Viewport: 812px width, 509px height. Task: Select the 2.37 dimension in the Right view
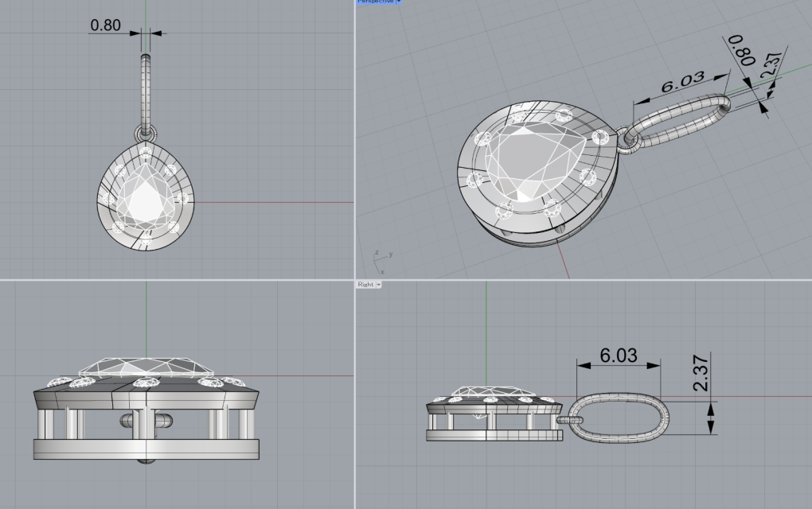700,373
